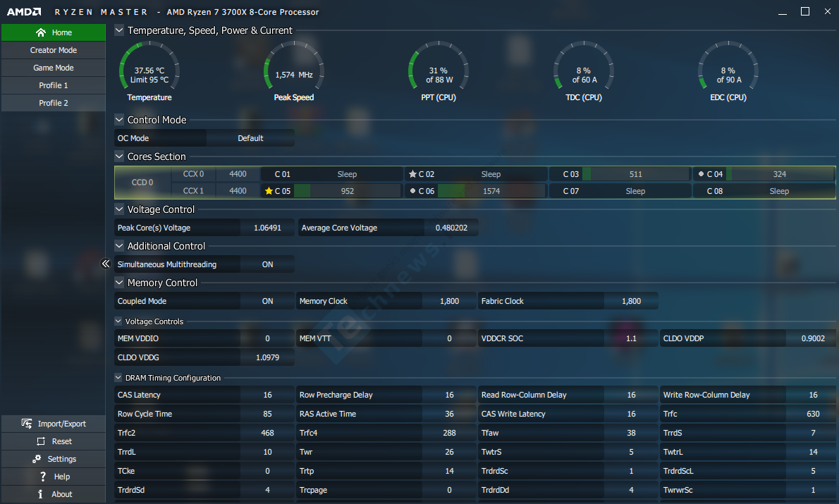839x504 pixels.
Task: Click the Average Core Voltage value 0.480202
Action: click(x=452, y=228)
